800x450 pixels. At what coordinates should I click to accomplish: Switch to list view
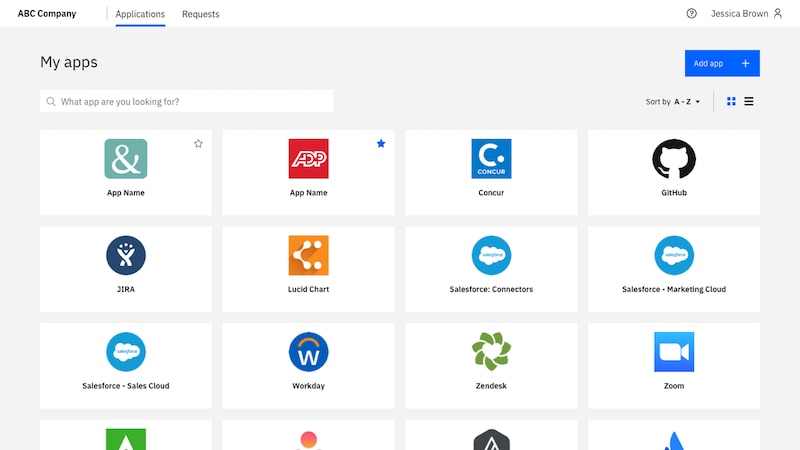coord(748,102)
